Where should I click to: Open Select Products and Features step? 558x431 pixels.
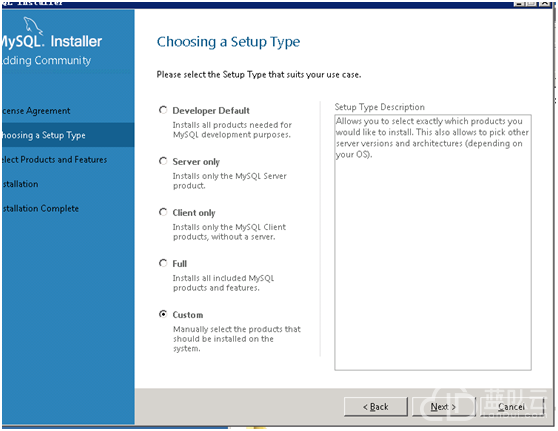coord(53,159)
